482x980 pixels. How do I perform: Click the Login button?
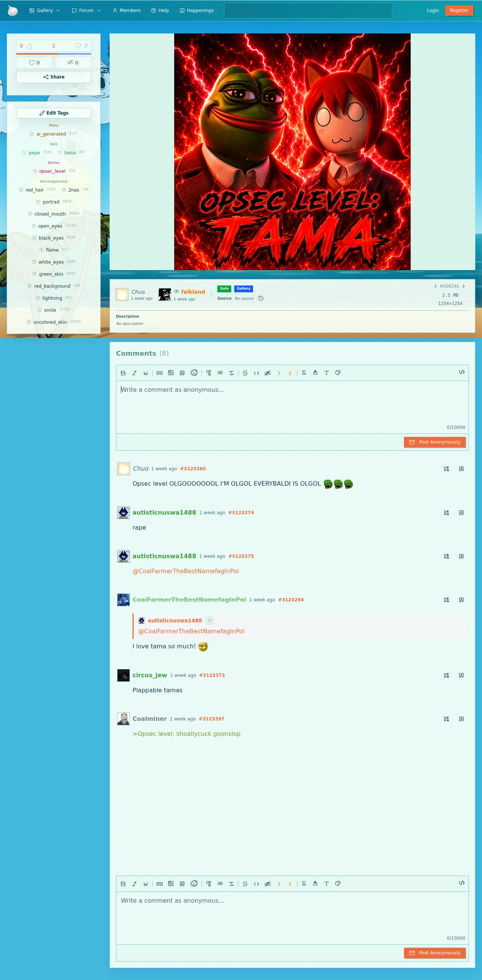click(432, 11)
